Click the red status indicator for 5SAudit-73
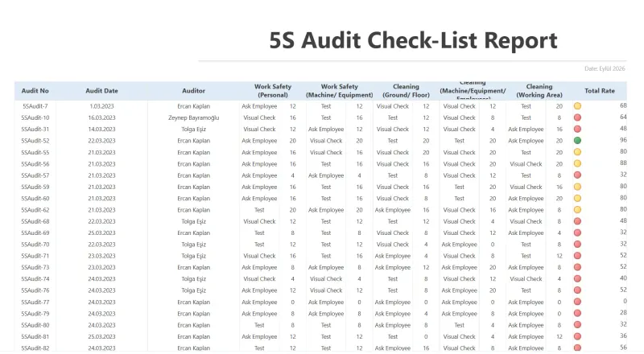644x354 pixels. 577,267
